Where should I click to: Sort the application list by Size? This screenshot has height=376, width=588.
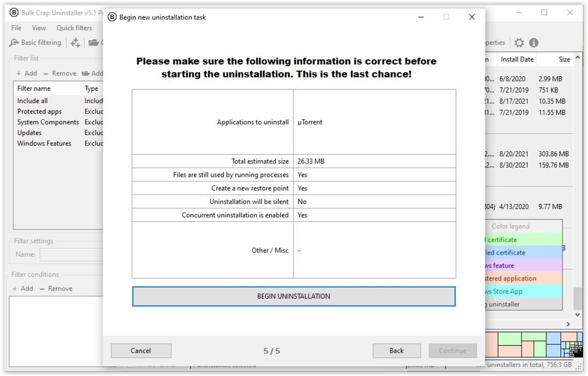[555, 59]
